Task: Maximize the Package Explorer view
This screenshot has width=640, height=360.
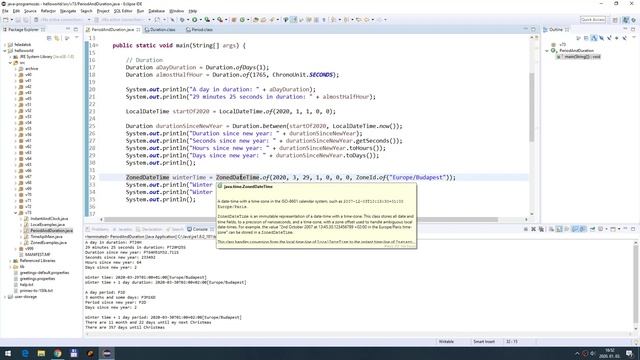Action: (x=76, y=29)
